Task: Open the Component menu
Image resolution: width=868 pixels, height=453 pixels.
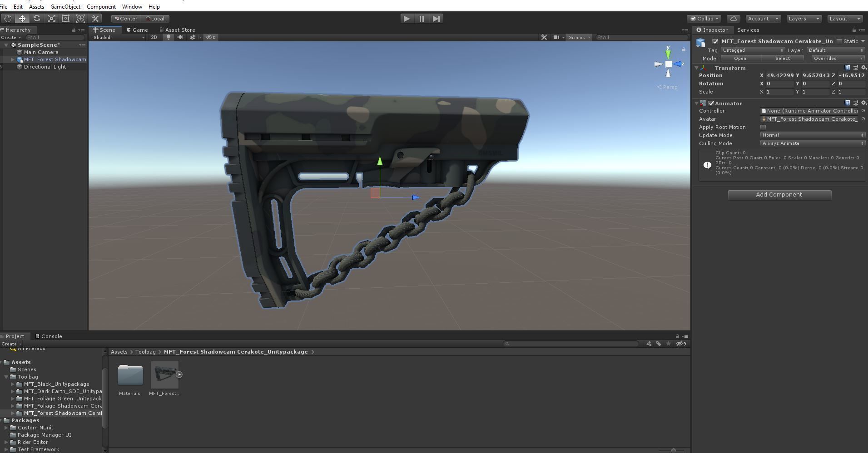Action: [101, 7]
